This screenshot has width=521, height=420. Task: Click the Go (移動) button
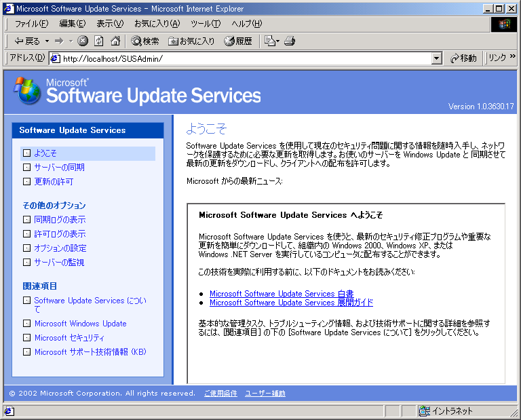[463, 58]
